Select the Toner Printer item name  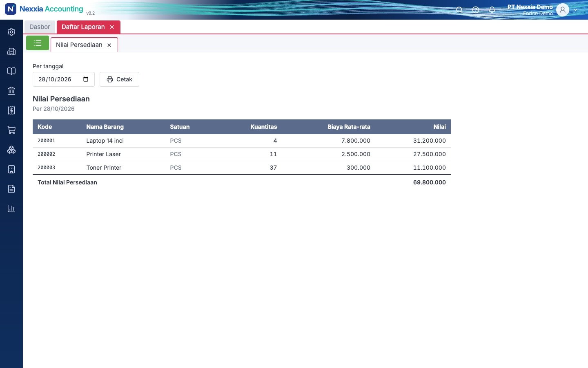pyautogui.click(x=104, y=168)
